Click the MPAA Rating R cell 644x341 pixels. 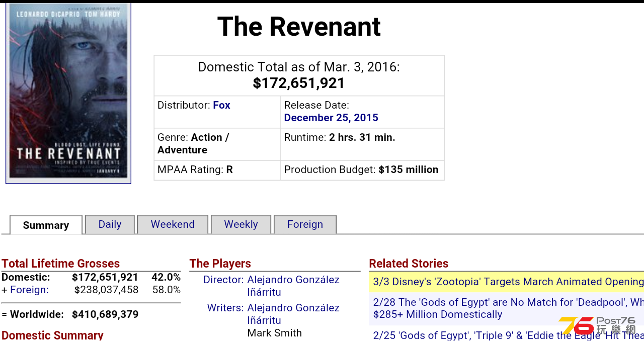click(217, 170)
